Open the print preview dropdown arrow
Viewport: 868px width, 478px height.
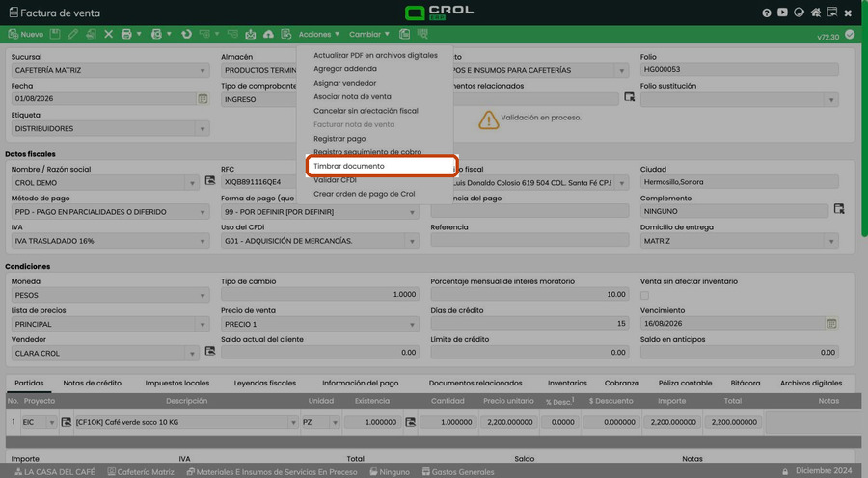point(169,34)
